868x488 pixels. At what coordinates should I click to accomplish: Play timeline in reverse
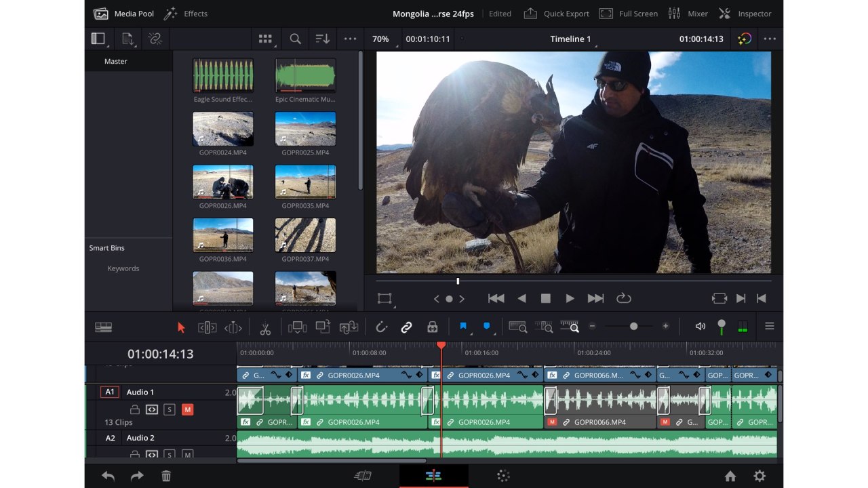tap(521, 298)
